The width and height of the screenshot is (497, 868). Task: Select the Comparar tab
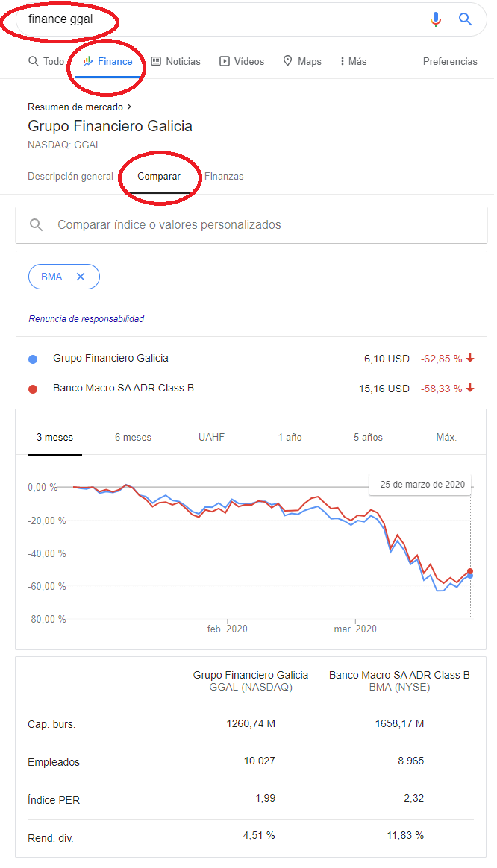click(x=159, y=176)
